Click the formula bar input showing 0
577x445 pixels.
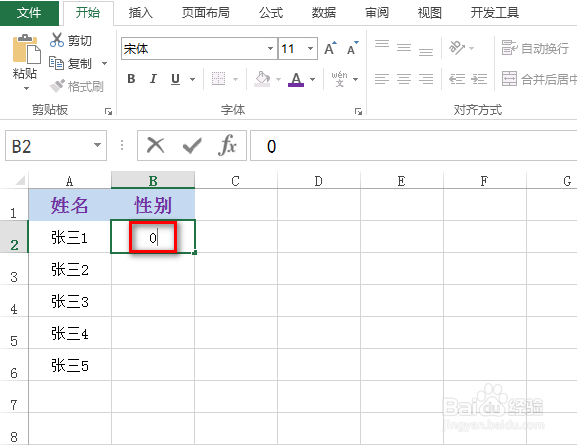[x=414, y=145]
